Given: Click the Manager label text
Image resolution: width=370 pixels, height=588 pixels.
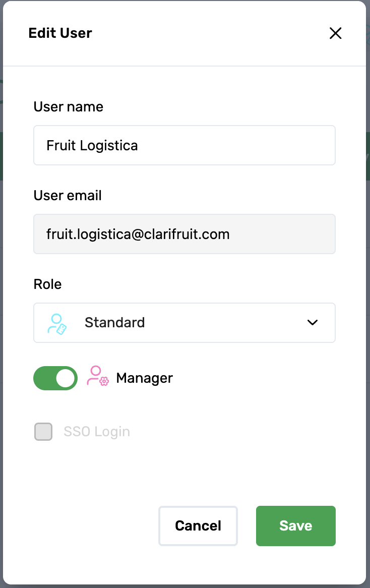Looking at the screenshot, I should click(144, 378).
